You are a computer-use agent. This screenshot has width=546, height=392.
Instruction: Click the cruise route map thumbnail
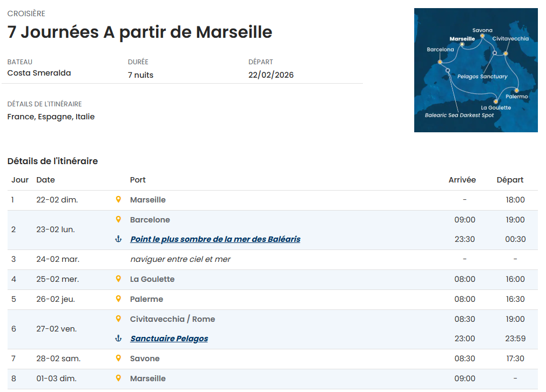click(x=476, y=70)
